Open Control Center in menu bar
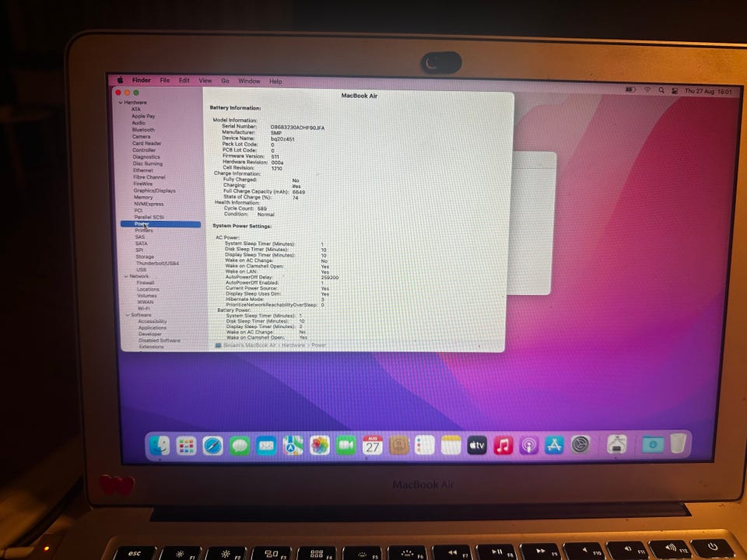The width and height of the screenshot is (747, 560). click(675, 90)
